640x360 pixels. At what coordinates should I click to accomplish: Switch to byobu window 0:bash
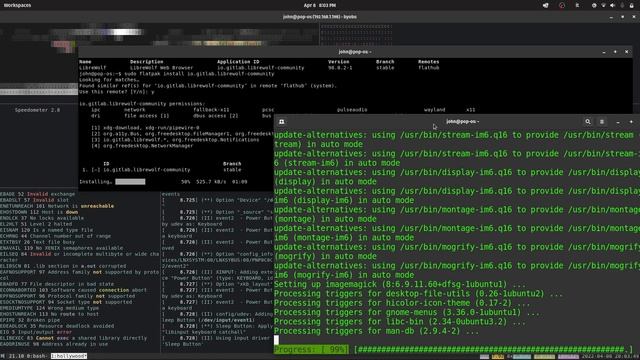point(36,356)
